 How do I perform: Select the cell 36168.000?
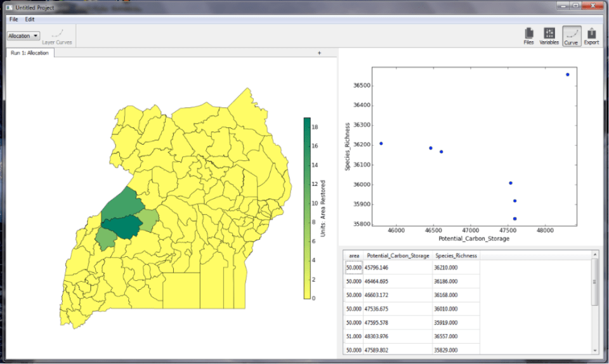click(456, 295)
